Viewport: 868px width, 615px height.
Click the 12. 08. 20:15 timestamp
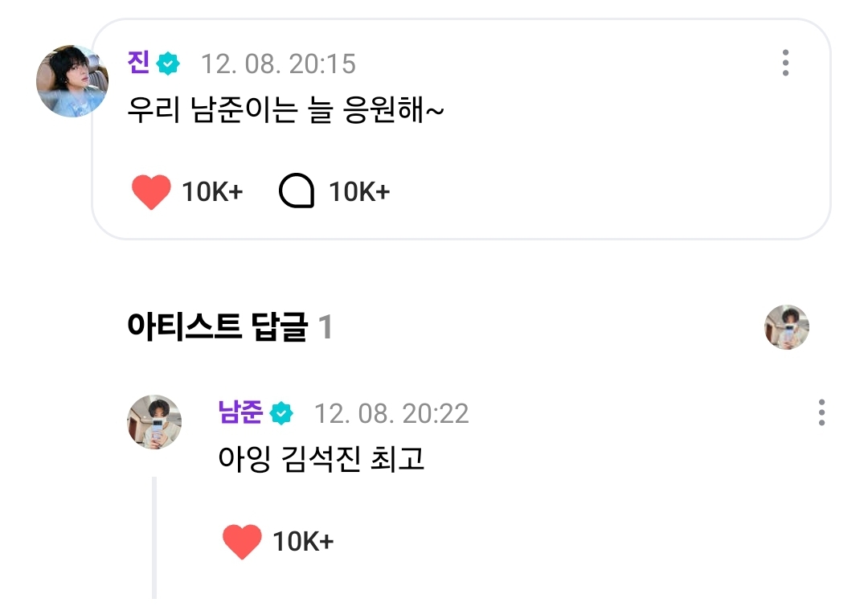[278, 64]
